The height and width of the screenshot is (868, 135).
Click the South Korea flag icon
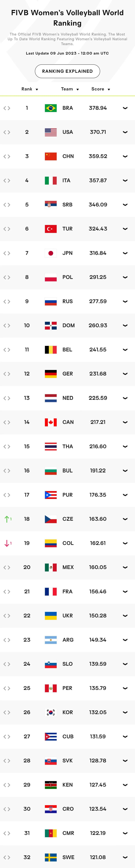click(x=51, y=712)
